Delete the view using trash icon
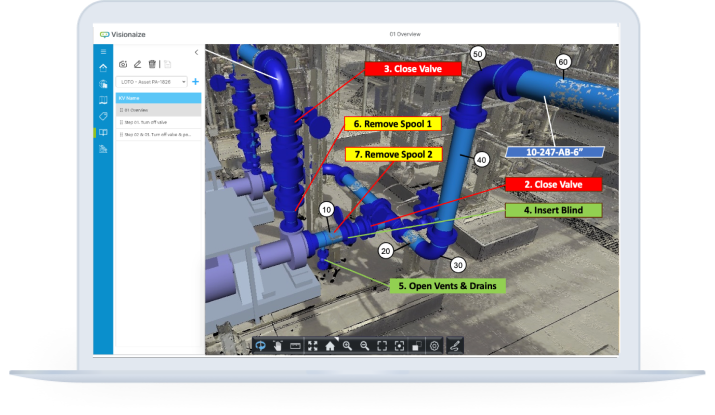Viewport: 715px width, 415px height. point(151,64)
